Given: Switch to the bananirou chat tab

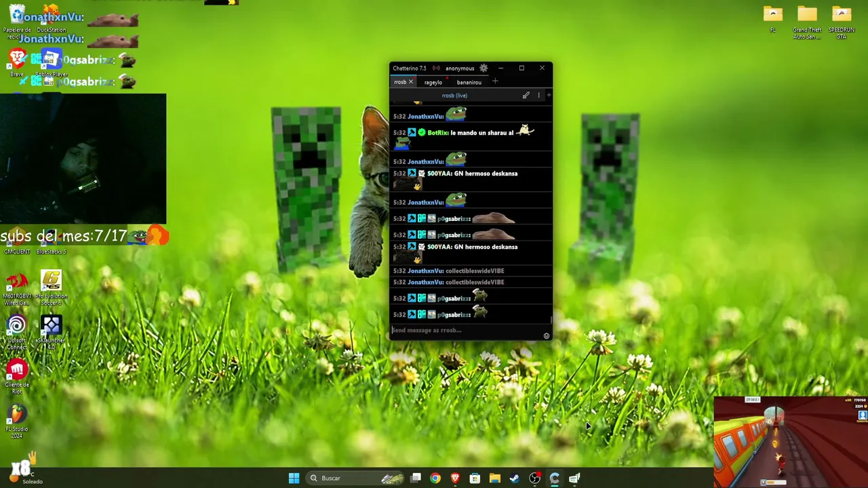Looking at the screenshot, I should 469,82.
